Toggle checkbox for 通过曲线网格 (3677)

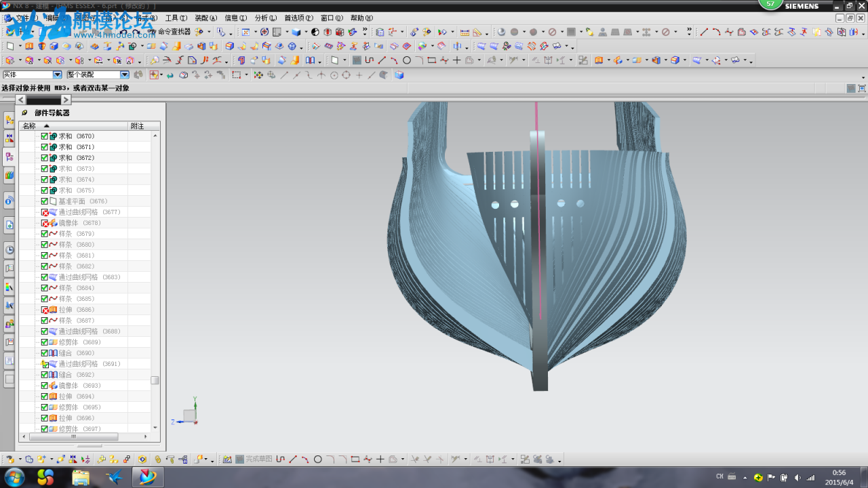pyautogui.click(x=45, y=212)
